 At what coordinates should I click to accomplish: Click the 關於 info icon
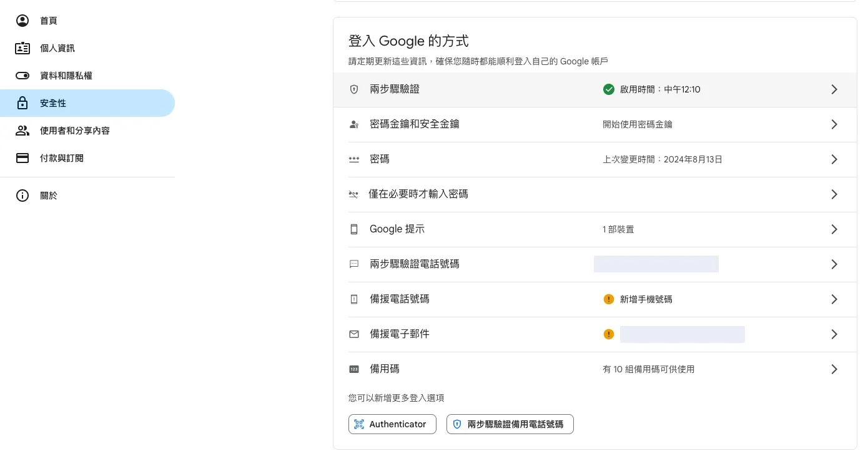22,196
